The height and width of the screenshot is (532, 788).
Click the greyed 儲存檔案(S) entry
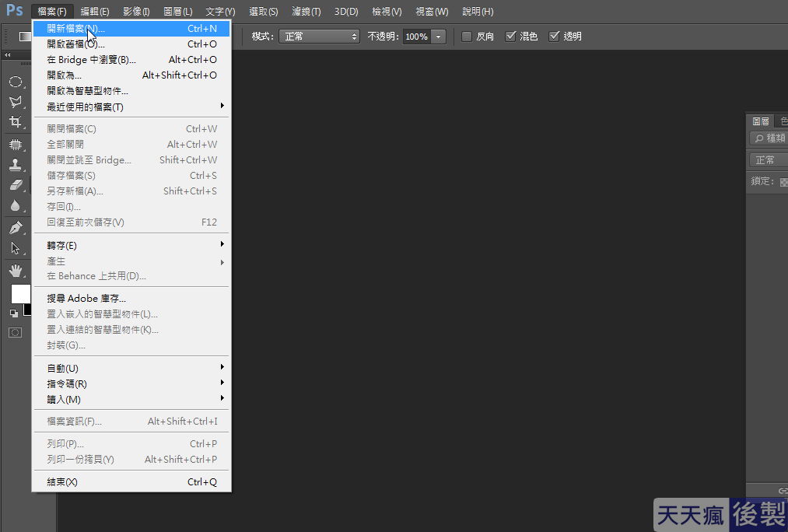[131, 175]
